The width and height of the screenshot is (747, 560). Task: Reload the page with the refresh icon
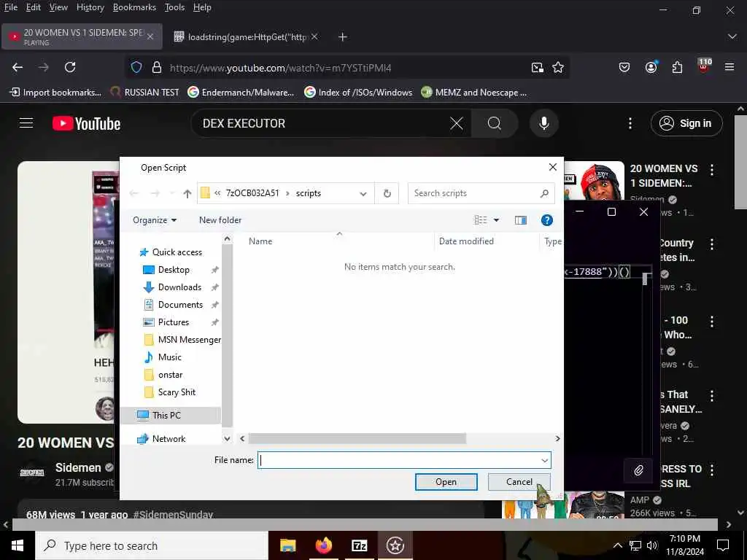coord(70,67)
